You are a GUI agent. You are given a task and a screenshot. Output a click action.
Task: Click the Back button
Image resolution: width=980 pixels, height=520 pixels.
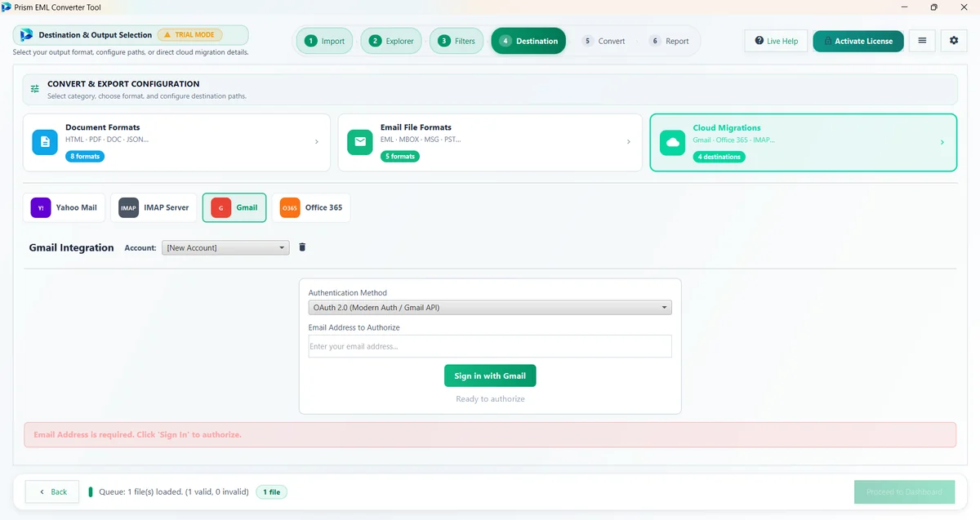(x=52, y=491)
